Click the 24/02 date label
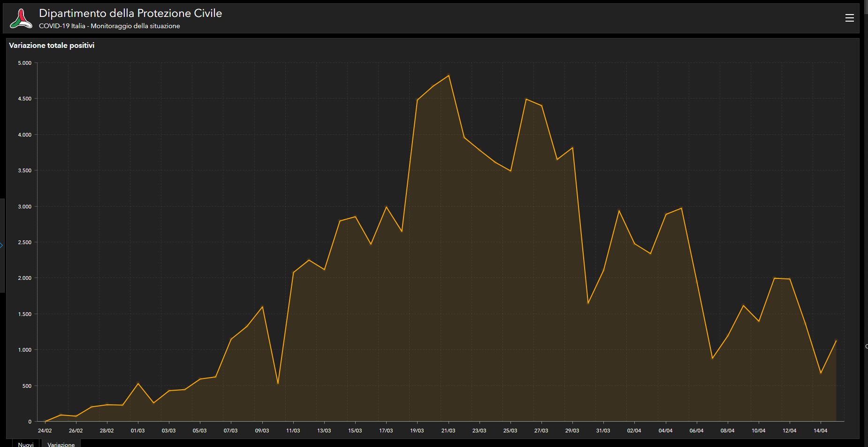This screenshot has height=447, width=868. tap(45, 431)
